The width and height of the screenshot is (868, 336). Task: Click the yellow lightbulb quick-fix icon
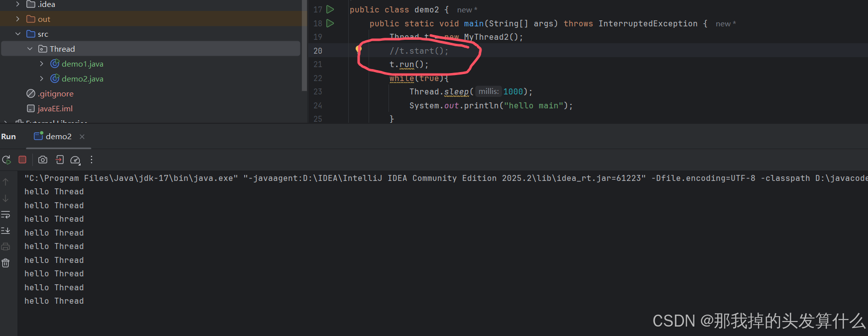358,49
